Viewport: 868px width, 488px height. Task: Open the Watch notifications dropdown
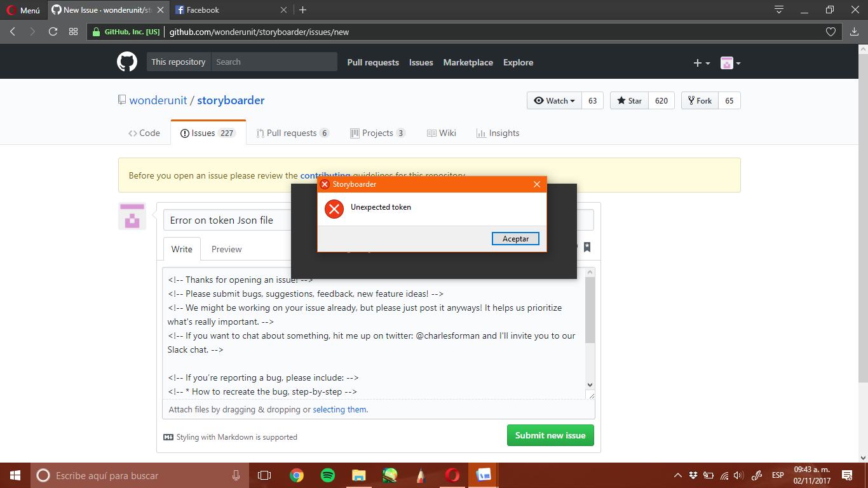553,100
